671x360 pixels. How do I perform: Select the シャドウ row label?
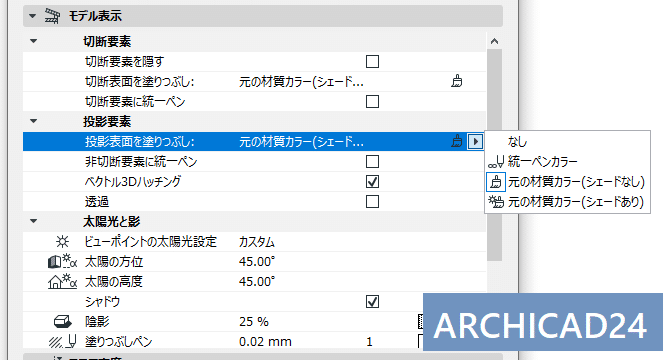(x=103, y=301)
